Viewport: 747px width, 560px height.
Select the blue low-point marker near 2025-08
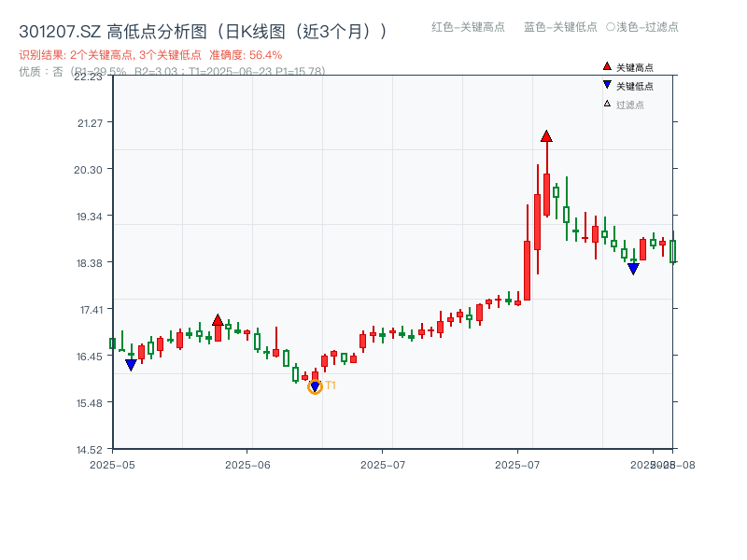point(633,268)
